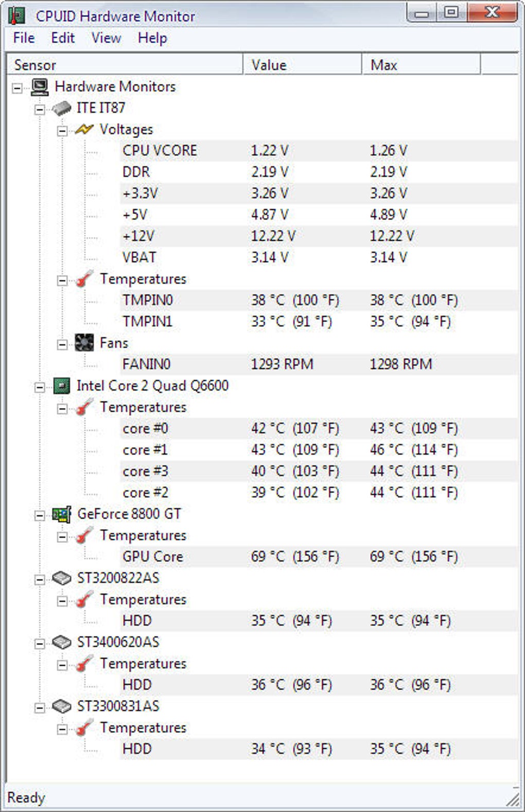
Task: Click the CPUID app icon in title bar
Action: pos(16,16)
